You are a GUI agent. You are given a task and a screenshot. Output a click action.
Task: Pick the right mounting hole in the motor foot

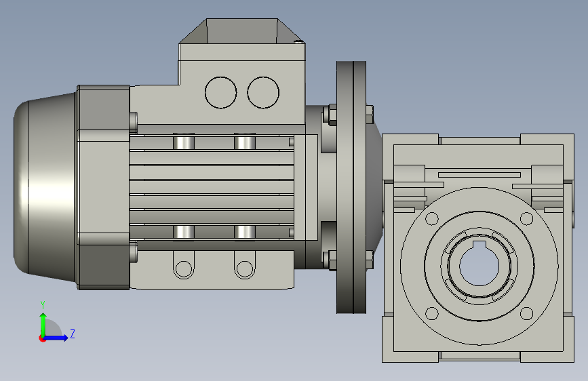tap(245, 269)
